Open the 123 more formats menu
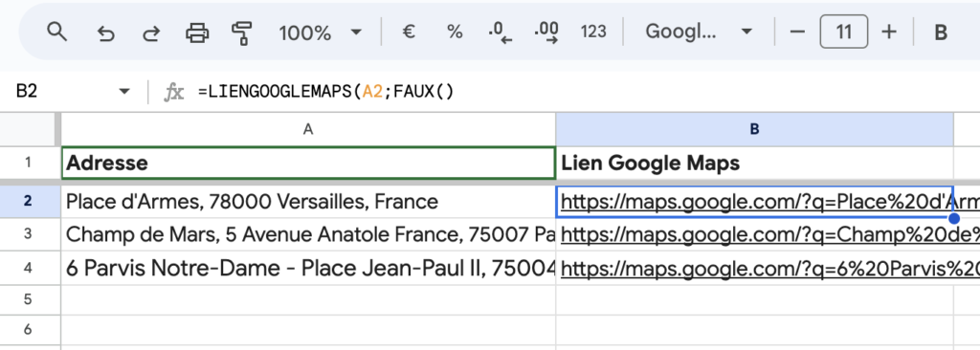This screenshot has height=350, width=980. tap(593, 32)
